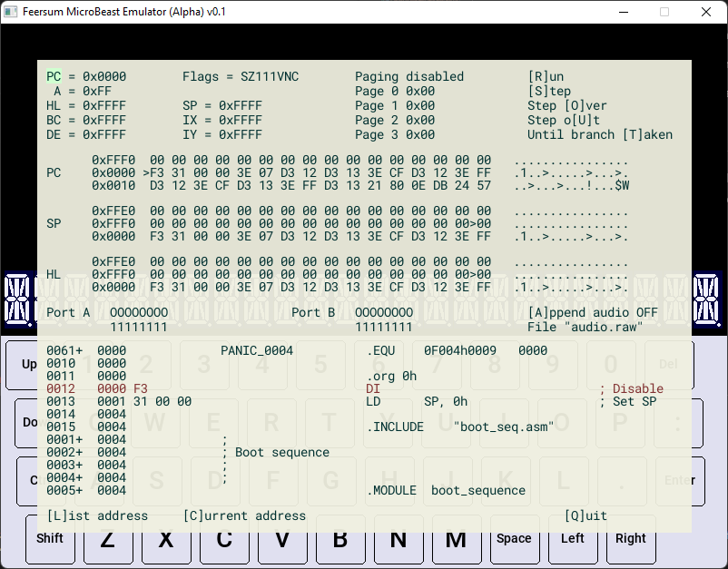The width and height of the screenshot is (728, 569).
Task: Click the [R]un debugger command
Action: pyautogui.click(x=546, y=76)
